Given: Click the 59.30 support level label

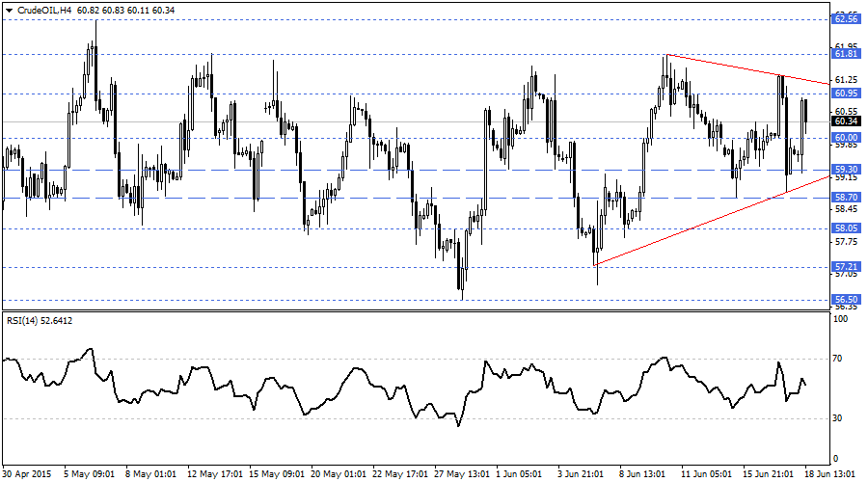Looking at the screenshot, I should coord(846,170).
